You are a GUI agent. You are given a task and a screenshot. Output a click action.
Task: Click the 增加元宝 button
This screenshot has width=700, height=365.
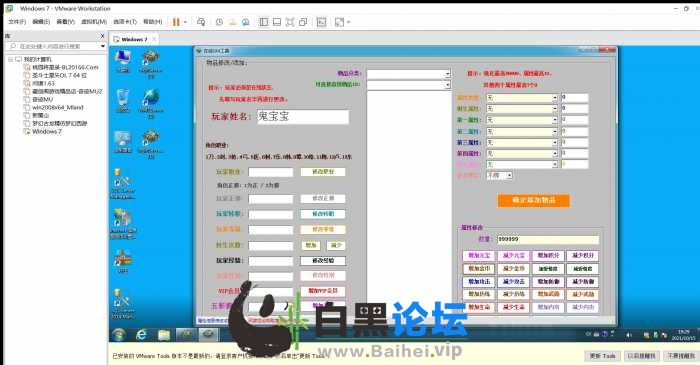(479, 256)
